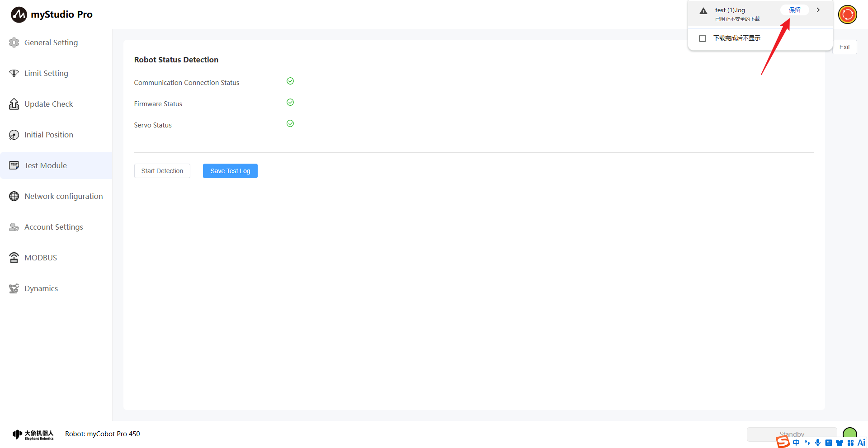Click Save Test Log button
The image size is (868, 448).
click(230, 171)
